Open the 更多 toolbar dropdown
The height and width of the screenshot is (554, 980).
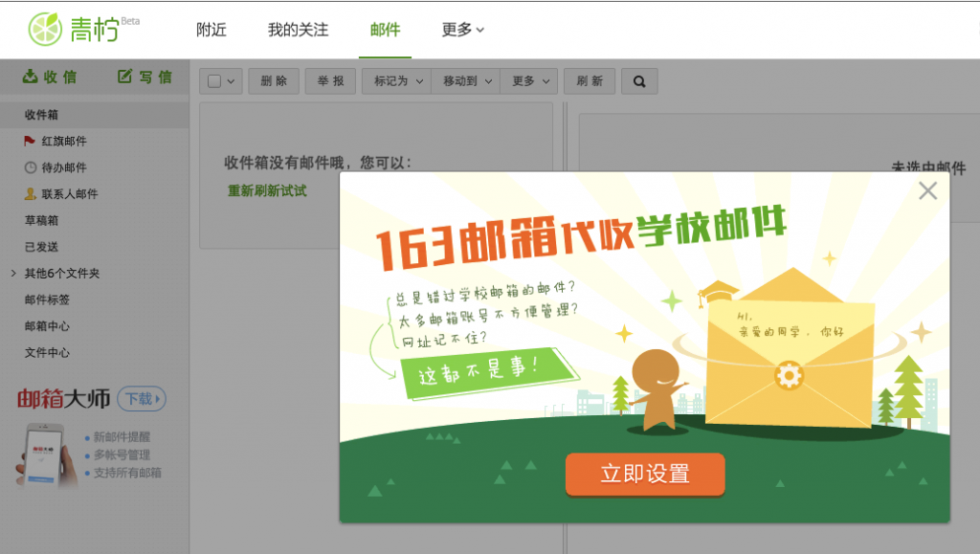click(x=530, y=81)
